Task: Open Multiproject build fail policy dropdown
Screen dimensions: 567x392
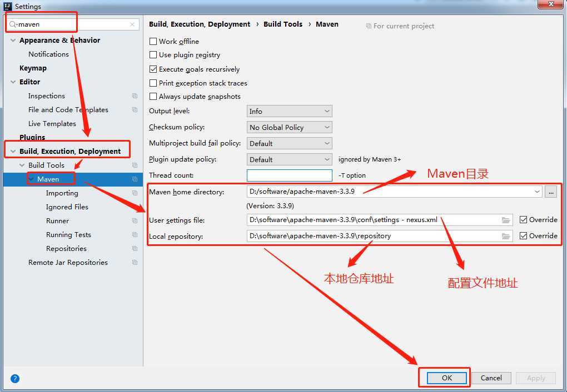Action: point(289,143)
